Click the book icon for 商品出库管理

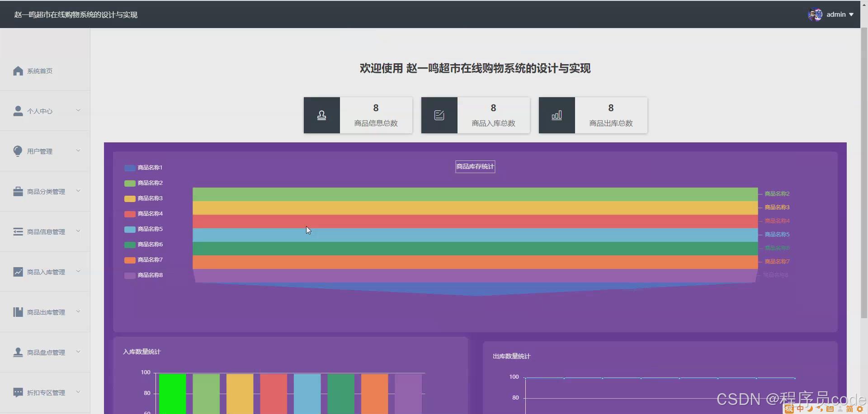(18, 312)
